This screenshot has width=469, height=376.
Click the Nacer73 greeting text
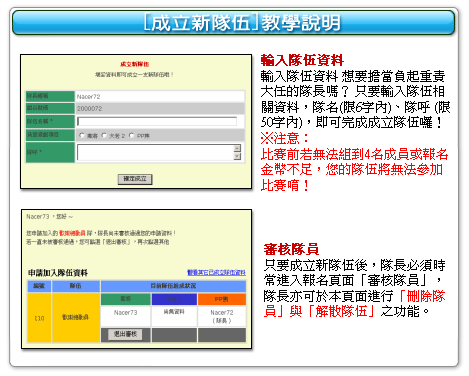coord(50,217)
